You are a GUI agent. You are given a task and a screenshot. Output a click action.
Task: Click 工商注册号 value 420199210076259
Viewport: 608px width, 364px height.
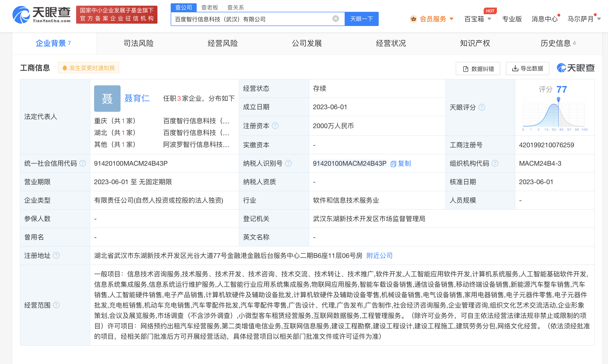[x=547, y=145]
